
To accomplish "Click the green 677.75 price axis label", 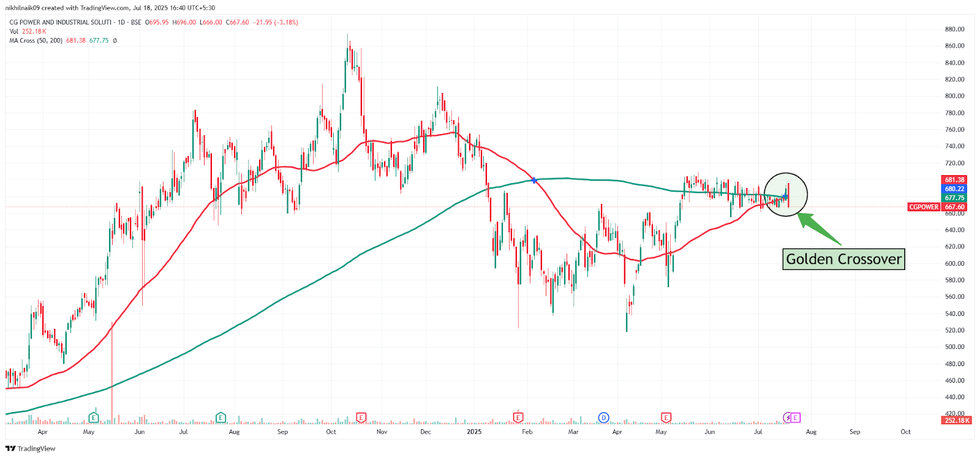I will pos(954,198).
